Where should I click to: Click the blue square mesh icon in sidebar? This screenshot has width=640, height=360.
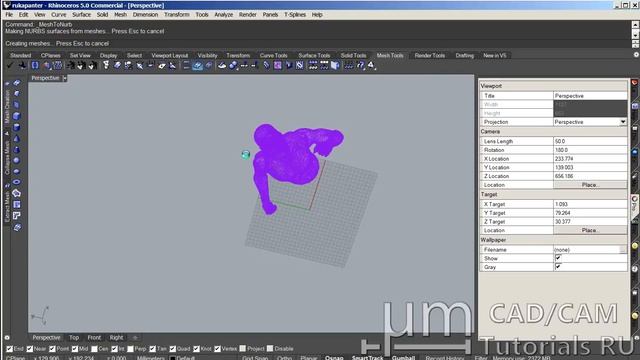16,204
